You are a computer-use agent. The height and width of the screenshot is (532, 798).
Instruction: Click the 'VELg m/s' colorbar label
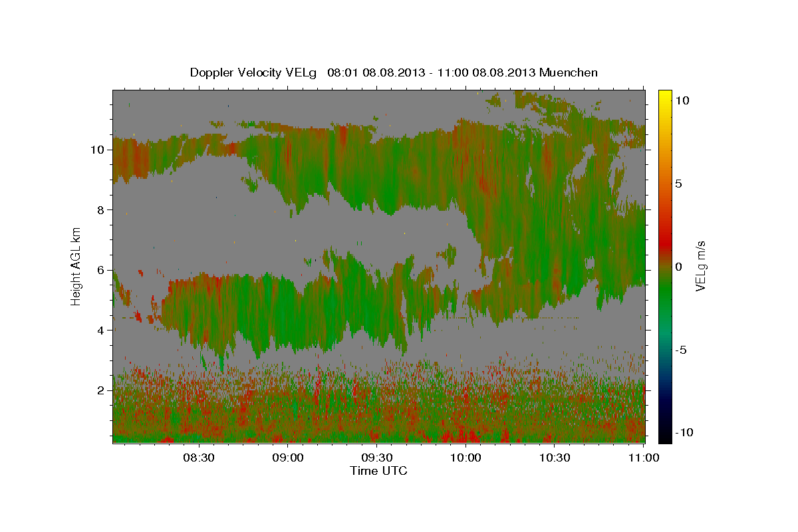point(701,266)
